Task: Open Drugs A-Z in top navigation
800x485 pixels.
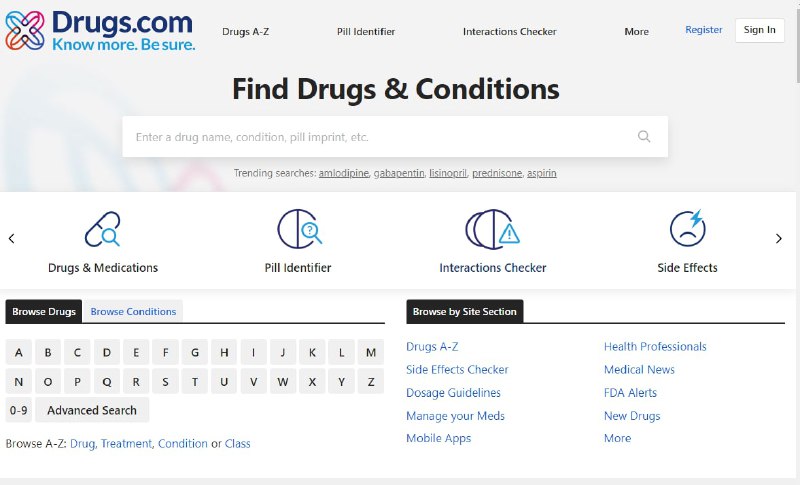Action: pyautogui.click(x=245, y=32)
